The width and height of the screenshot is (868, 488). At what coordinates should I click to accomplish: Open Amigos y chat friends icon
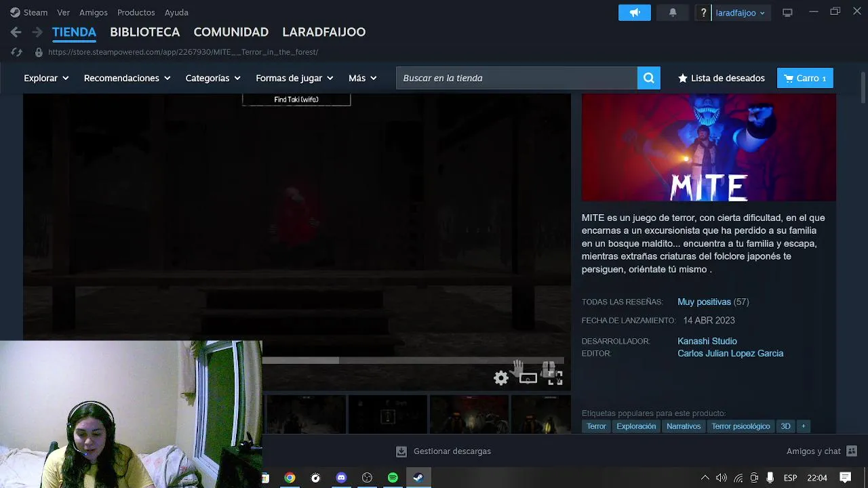click(852, 451)
